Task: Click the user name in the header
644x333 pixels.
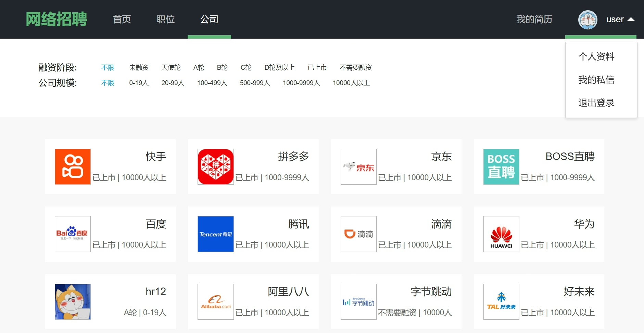Action: pos(615,19)
